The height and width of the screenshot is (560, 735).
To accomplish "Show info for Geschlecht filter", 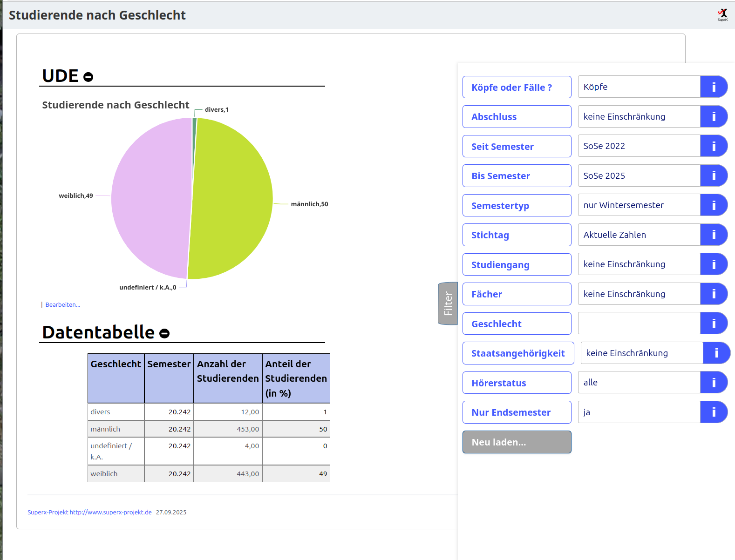I will coord(713,324).
